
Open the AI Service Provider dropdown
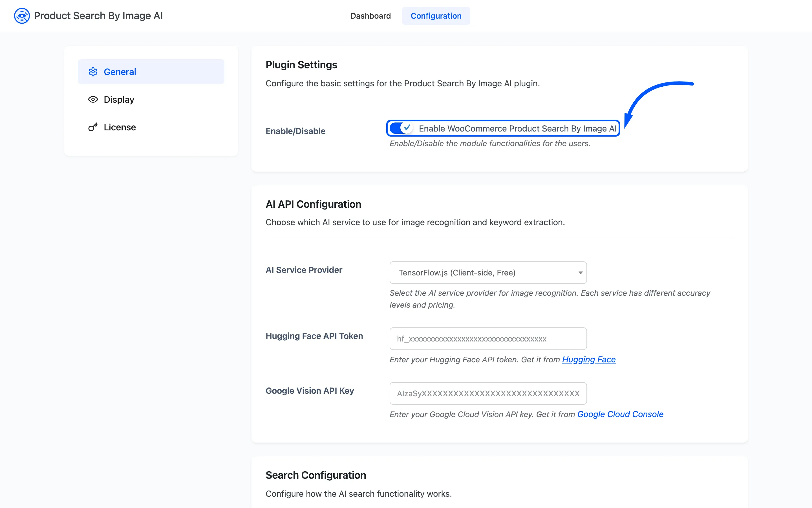pos(488,272)
